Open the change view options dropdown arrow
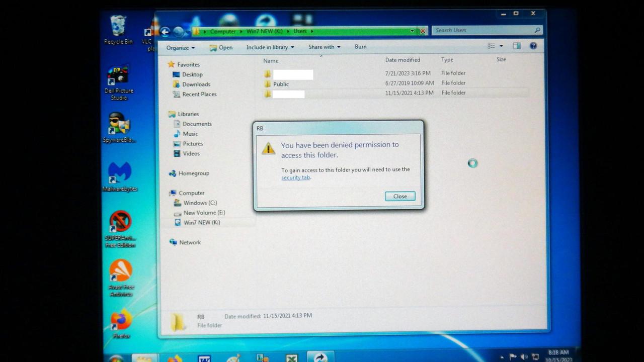The height and width of the screenshot is (362, 644). (x=501, y=46)
